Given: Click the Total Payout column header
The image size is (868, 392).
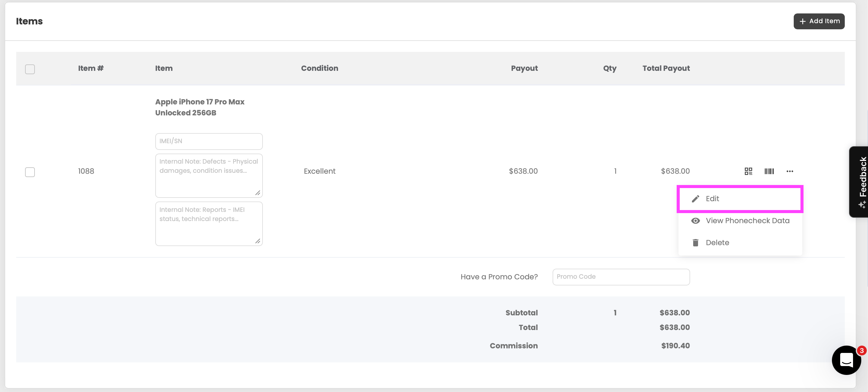Looking at the screenshot, I should (666, 68).
